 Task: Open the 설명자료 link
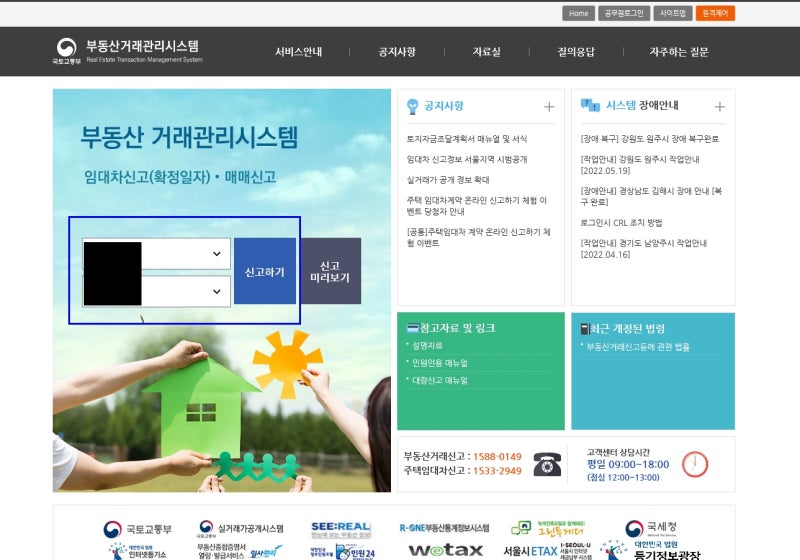pyautogui.click(x=427, y=346)
